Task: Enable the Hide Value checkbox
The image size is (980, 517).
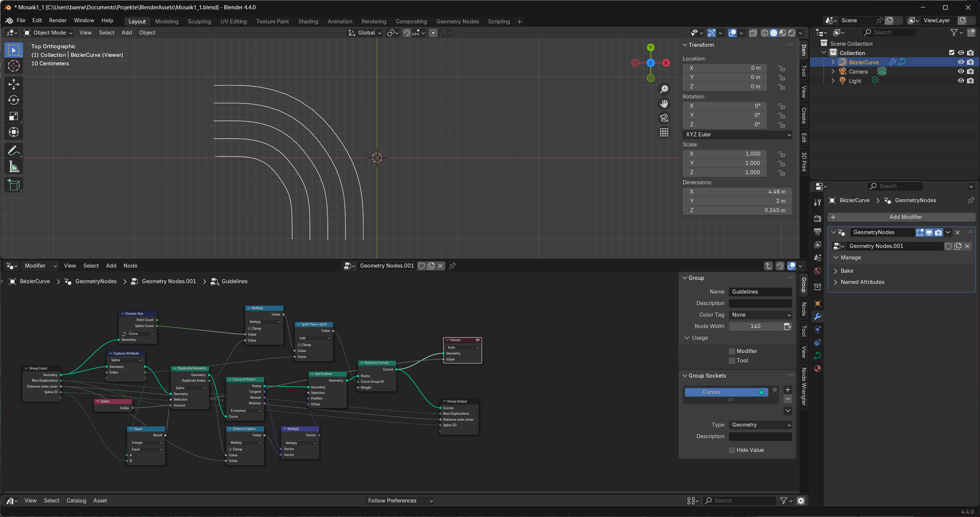Action: point(732,450)
